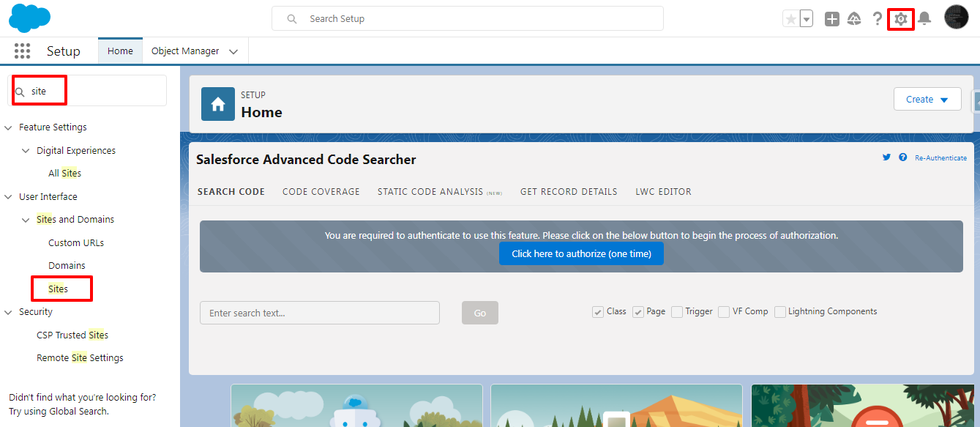Enable the VF Comp checkbox
This screenshot has height=427, width=980.
click(724, 312)
